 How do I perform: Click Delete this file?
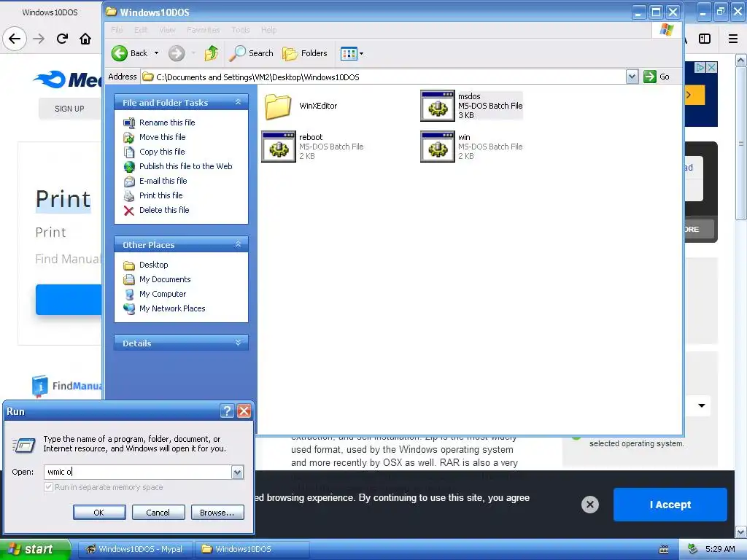coord(164,210)
